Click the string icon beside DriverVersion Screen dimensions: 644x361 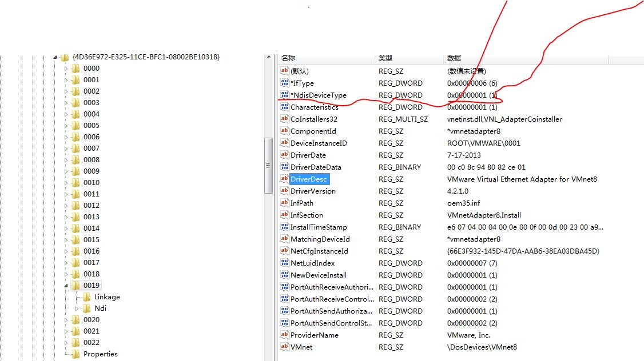click(x=285, y=191)
